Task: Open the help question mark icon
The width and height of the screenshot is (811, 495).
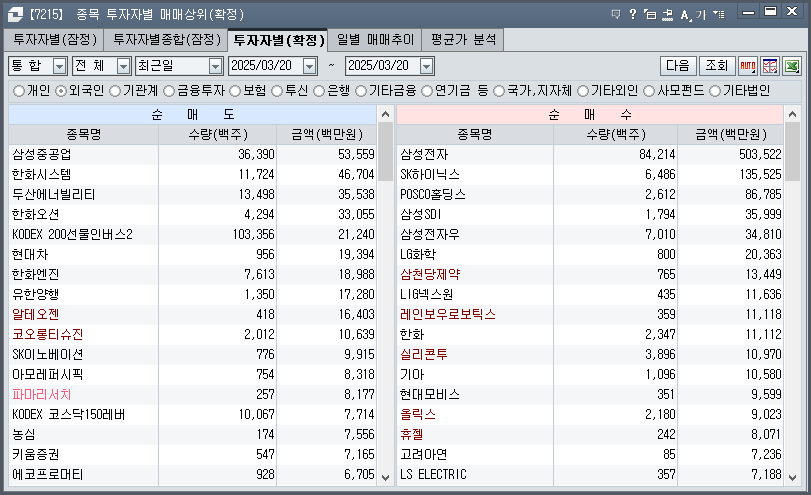Action: pyautogui.click(x=633, y=14)
